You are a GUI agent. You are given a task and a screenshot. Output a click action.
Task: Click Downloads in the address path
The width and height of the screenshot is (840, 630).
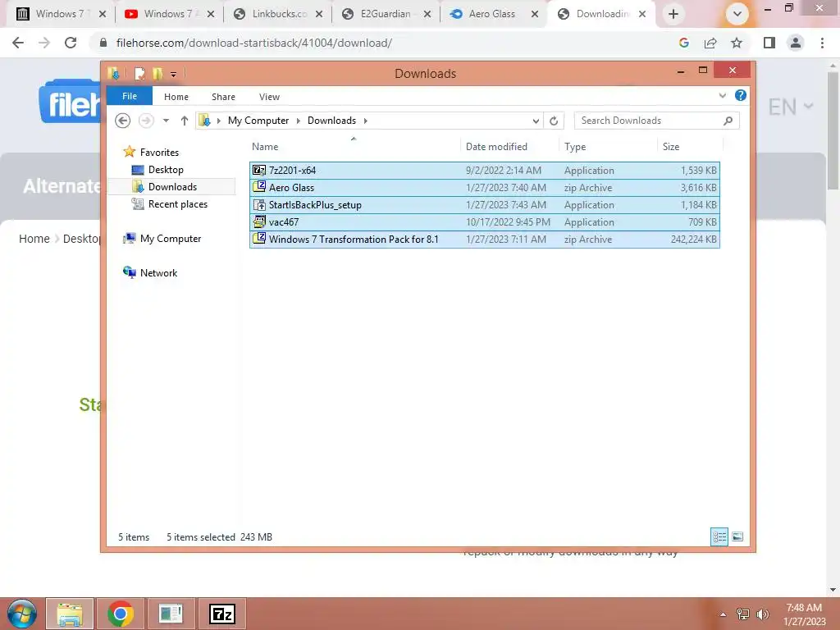pos(331,121)
